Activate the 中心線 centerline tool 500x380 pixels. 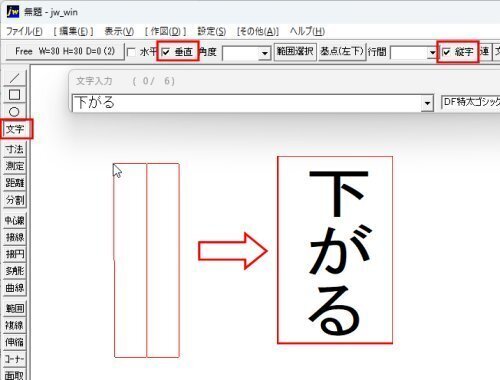click(15, 220)
